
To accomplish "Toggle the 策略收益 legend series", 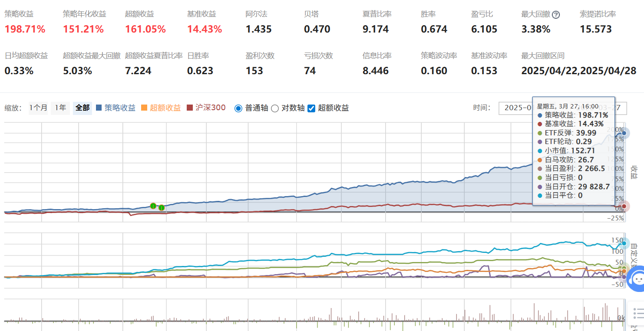I will (x=120, y=108).
